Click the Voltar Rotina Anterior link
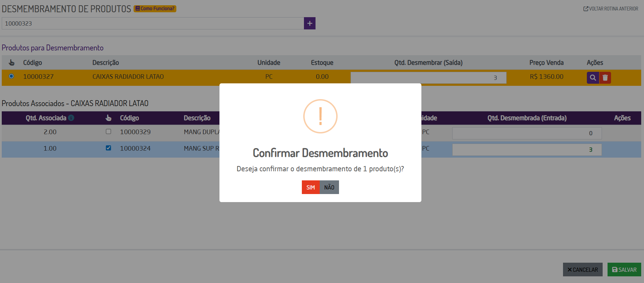 pyautogui.click(x=610, y=9)
